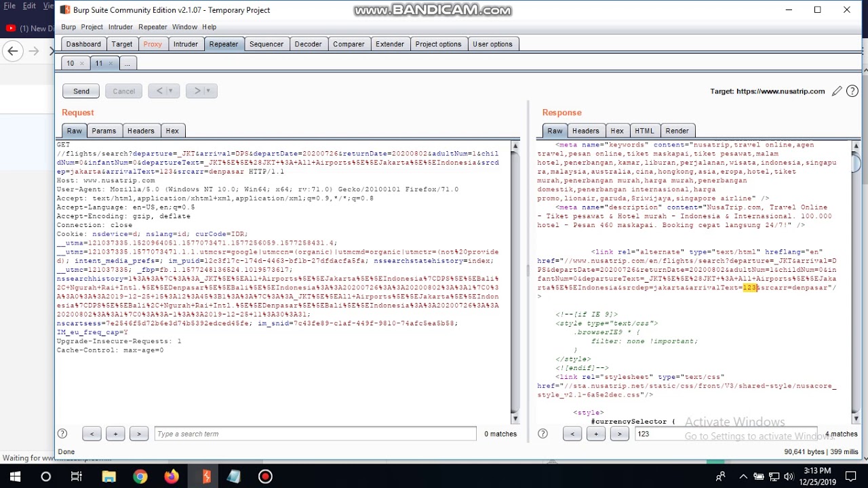The height and width of the screenshot is (488, 868).
Task: Close Repeater tab 10
Action: coord(81,64)
